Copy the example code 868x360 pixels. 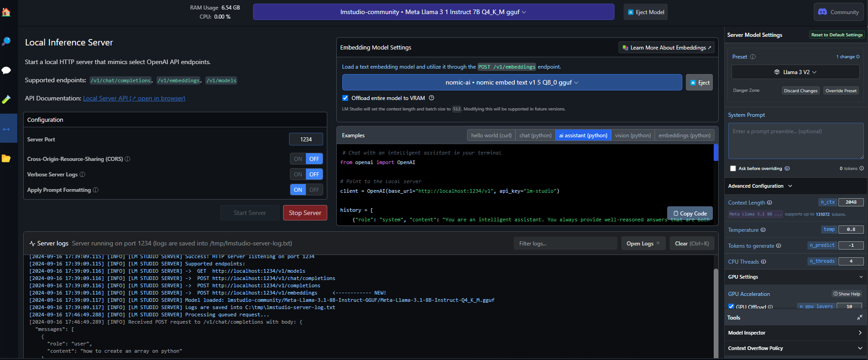click(x=690, y=214)
